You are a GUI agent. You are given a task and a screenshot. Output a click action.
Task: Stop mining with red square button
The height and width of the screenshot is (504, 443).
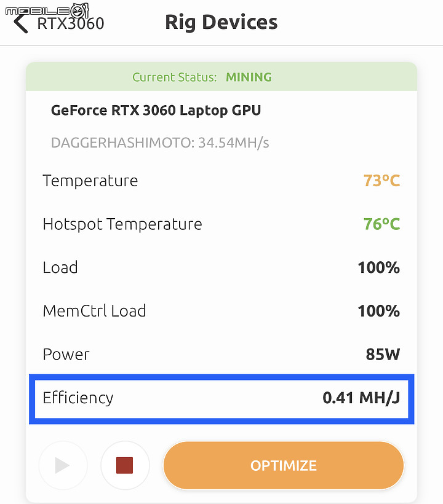[125, 465]
